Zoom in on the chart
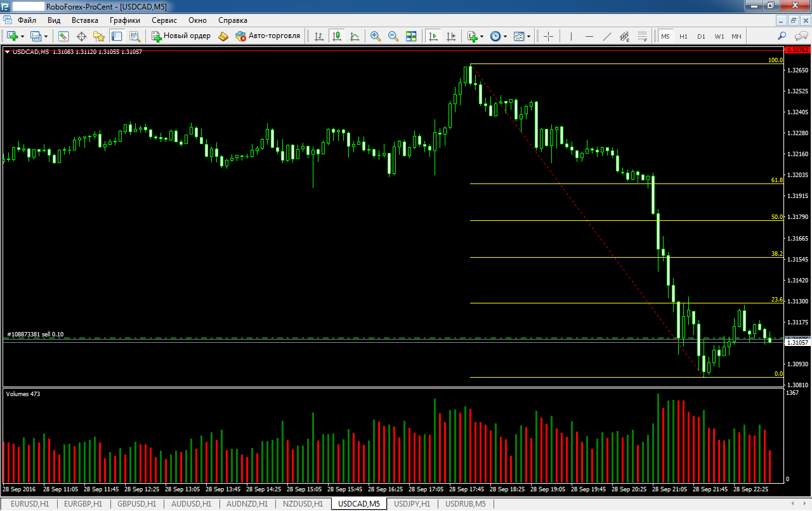 376,36
